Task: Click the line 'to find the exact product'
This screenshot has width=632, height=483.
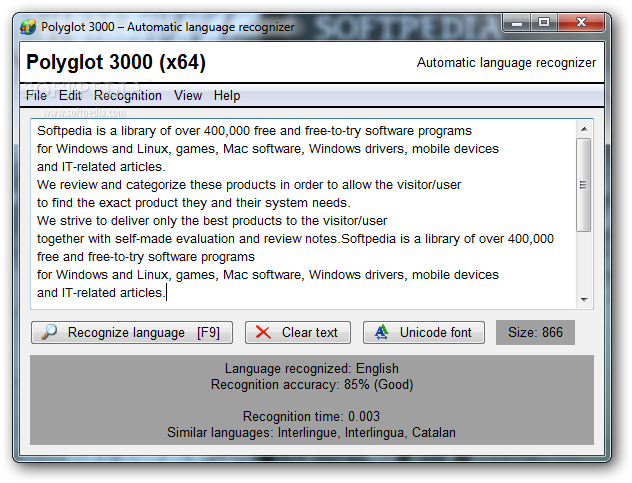Action: (193, 203)
